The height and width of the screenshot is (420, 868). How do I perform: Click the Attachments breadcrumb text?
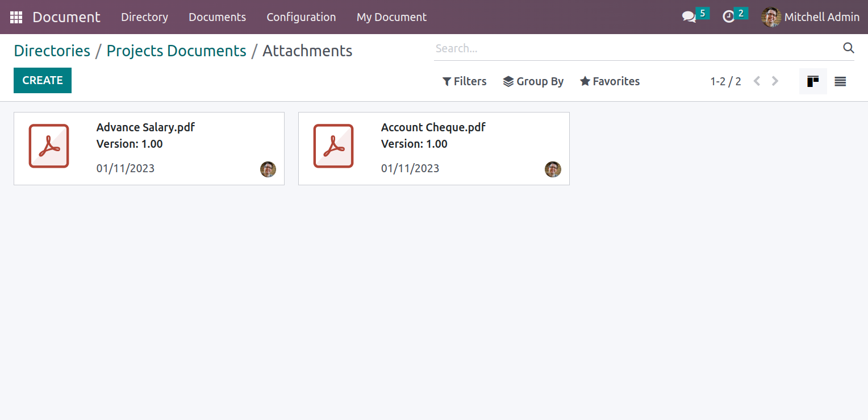click(307, 51)
